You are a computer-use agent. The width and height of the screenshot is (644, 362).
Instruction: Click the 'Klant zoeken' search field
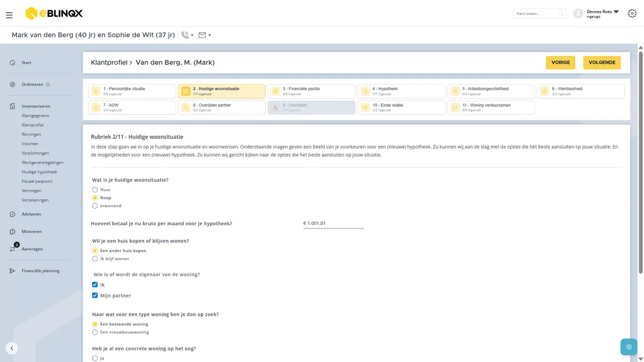coord(540,13)
